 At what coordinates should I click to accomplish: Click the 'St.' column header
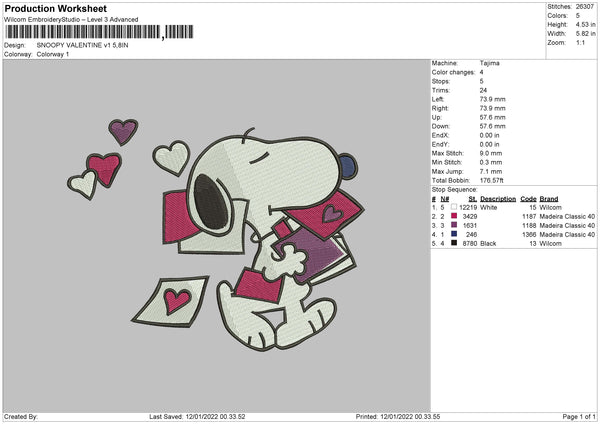[x=473, y=199]
